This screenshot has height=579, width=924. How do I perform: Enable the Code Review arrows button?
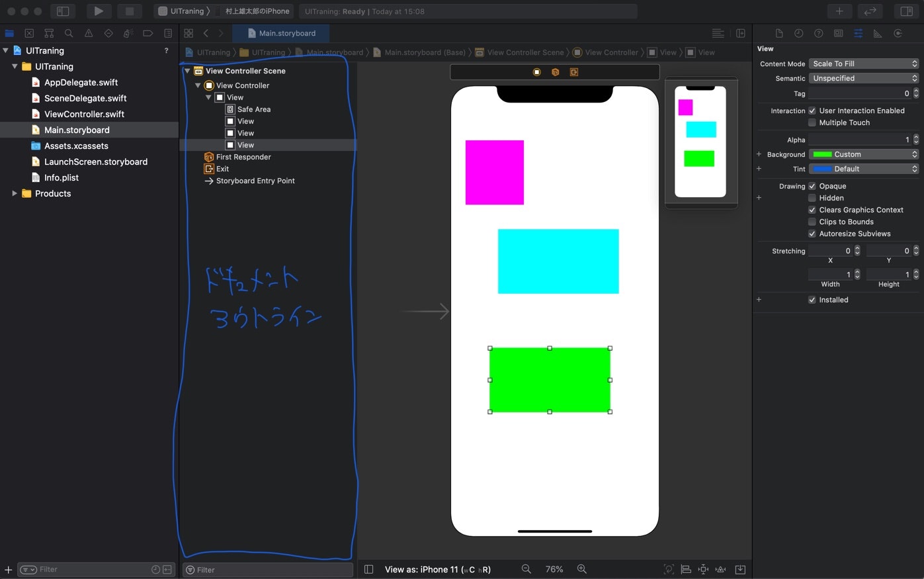[870, 11]
